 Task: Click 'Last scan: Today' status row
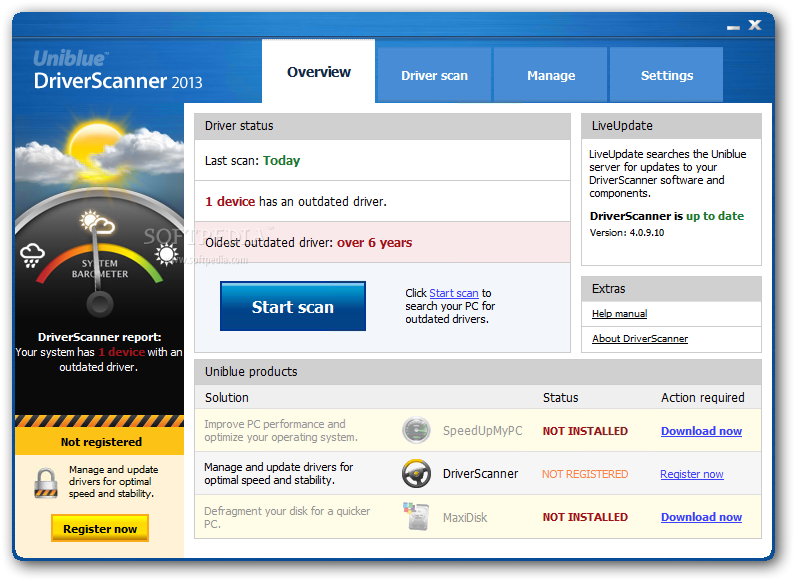[x=382, y=161]
